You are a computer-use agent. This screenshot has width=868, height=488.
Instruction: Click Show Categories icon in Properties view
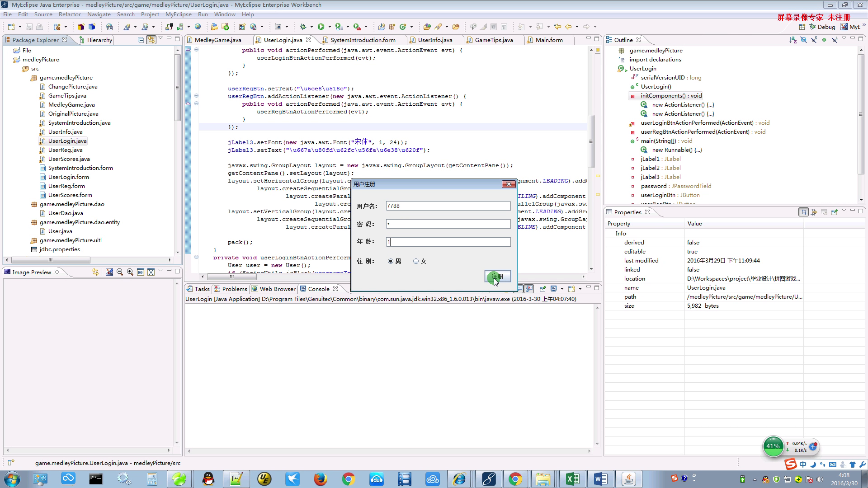tap(804, 212)
